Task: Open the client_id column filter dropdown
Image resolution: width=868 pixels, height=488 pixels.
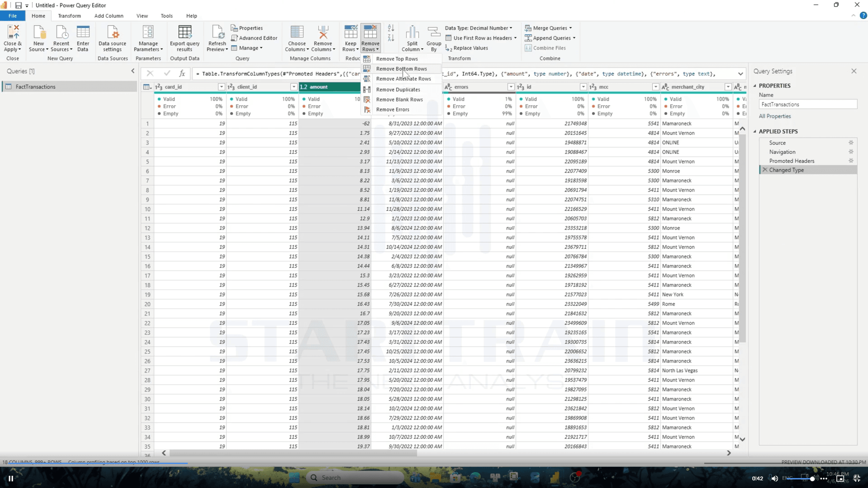Action: click(294, 87)
